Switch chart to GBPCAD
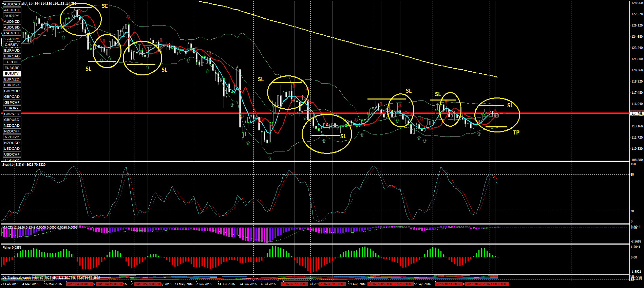 tap(12, 96)
